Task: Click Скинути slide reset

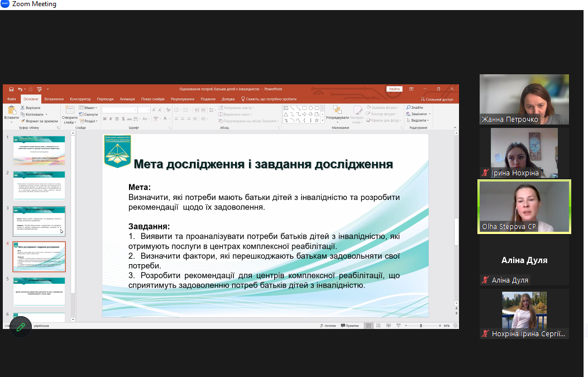Action: 88,114
